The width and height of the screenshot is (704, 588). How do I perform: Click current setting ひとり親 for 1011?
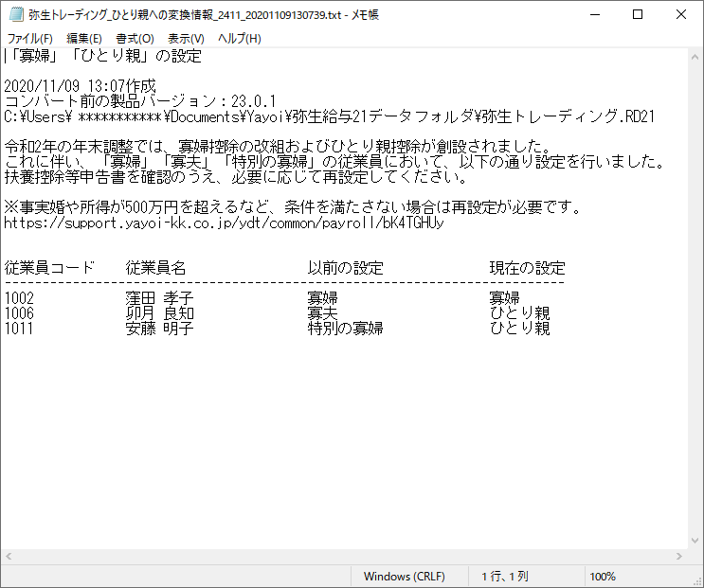(x=519, y=329)
